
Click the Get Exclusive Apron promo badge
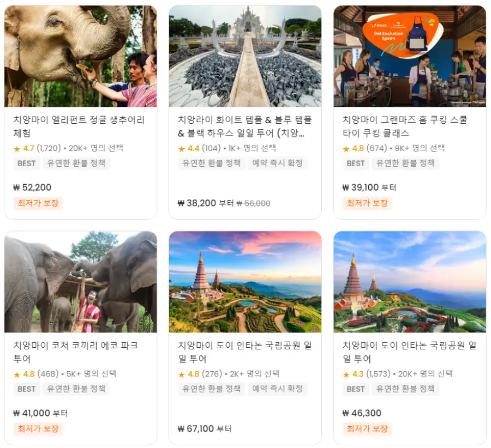click(x=403, y=35)
